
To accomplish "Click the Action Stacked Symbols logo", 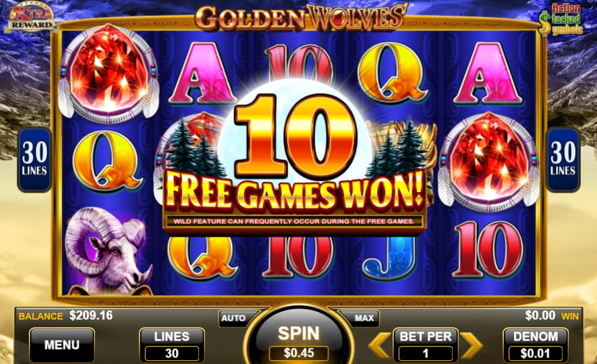I will 561,20.
